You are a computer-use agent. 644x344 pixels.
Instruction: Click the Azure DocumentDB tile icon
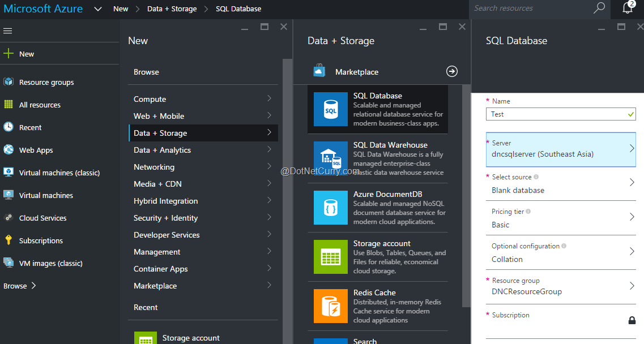[331, 208]
